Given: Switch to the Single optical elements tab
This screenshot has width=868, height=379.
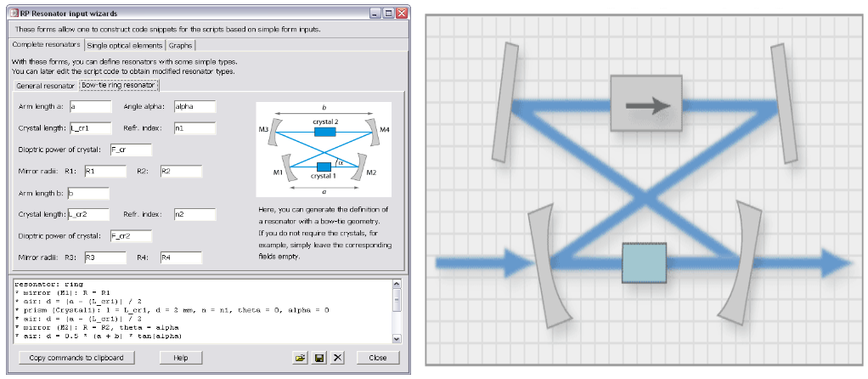Looking at the screenshot, I should 125,45.
